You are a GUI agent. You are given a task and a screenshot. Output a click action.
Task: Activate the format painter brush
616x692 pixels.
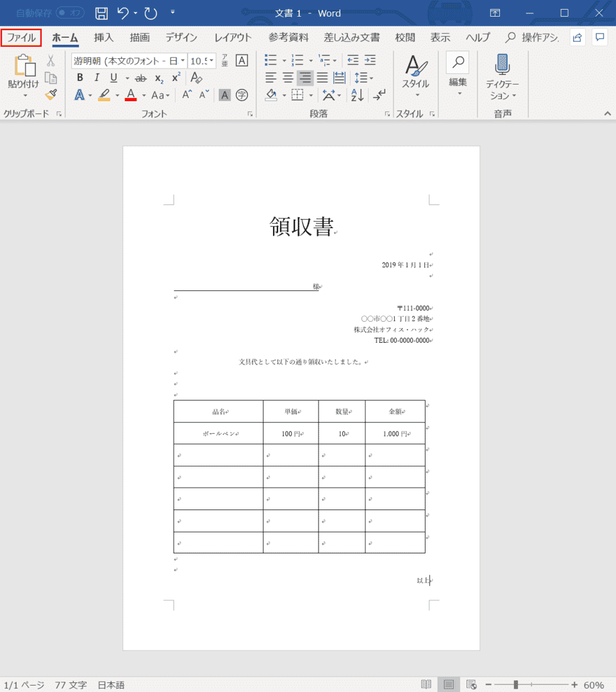tap(51, 94)
